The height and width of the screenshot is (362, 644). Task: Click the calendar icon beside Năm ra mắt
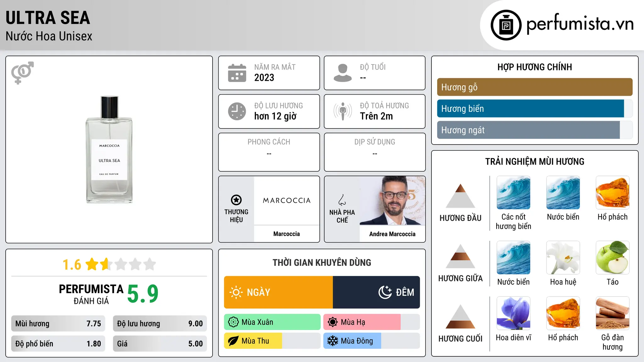[237, 73]
